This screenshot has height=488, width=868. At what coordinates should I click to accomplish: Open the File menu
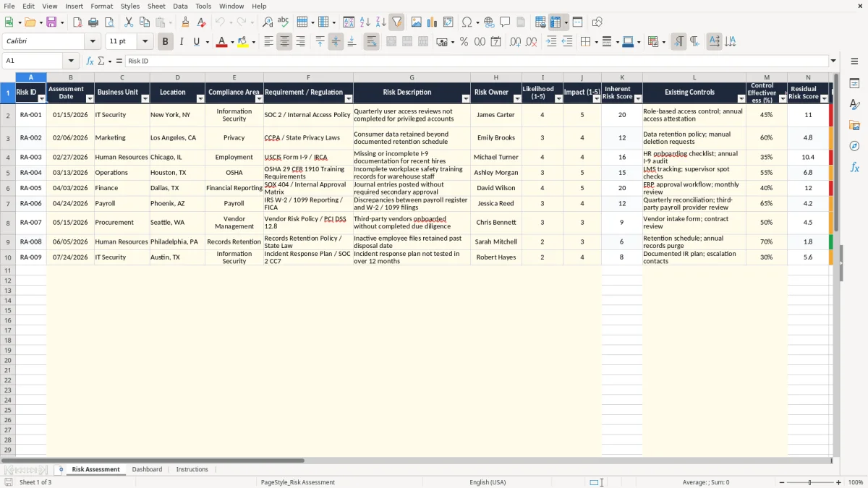coord(9,6)
